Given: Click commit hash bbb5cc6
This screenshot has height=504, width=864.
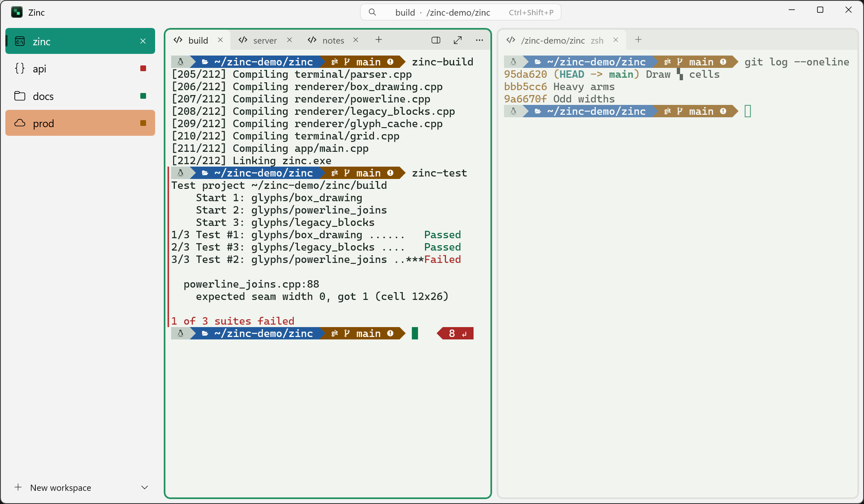Looking at the screenshot, I should pyautogui.click(x=525, y=87).
